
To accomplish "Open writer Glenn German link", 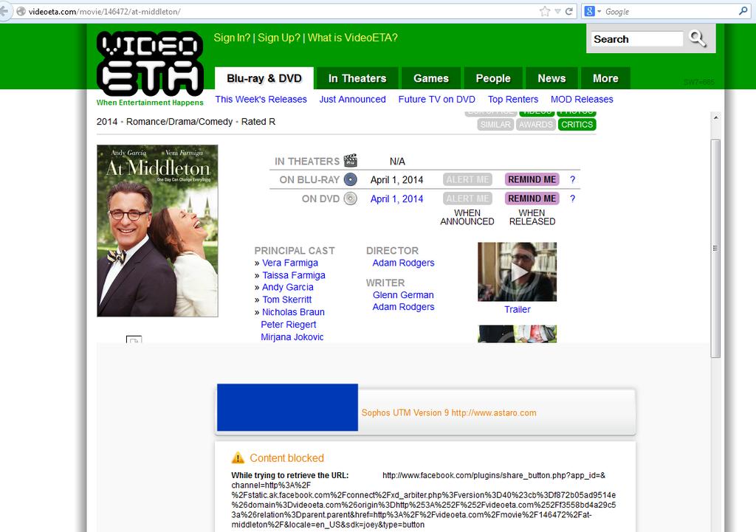I will (403, 295).
